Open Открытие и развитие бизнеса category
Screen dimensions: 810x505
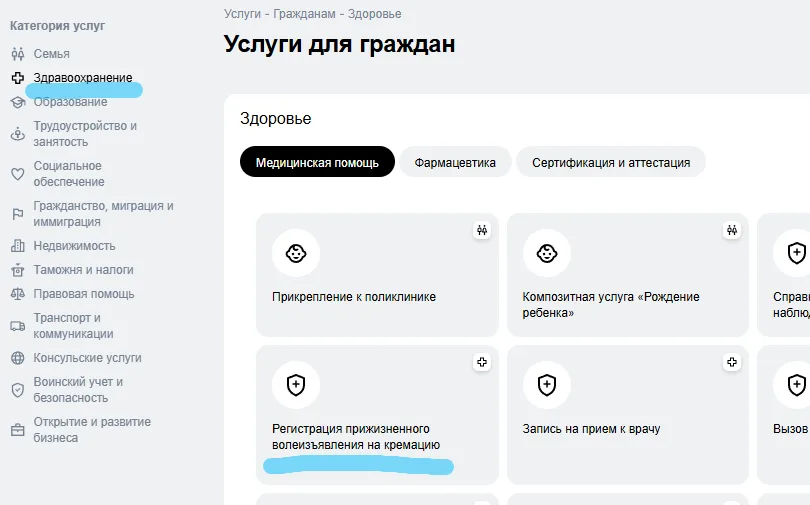[x=92, y=430]
